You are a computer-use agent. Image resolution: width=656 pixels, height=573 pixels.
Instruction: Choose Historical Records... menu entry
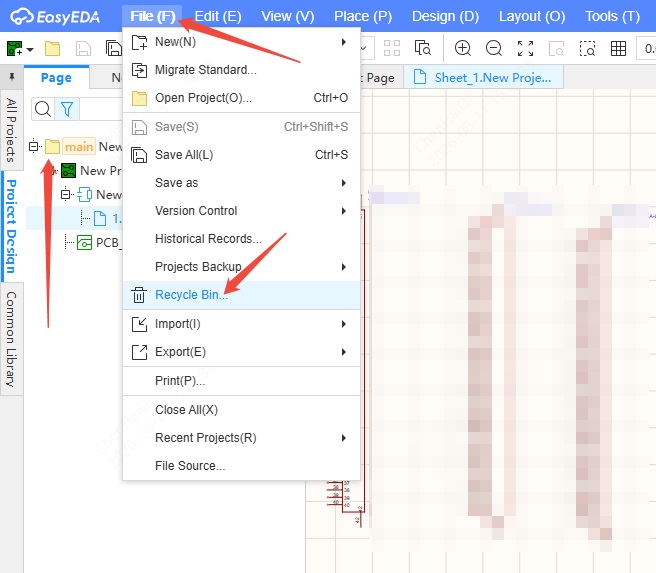241,239
